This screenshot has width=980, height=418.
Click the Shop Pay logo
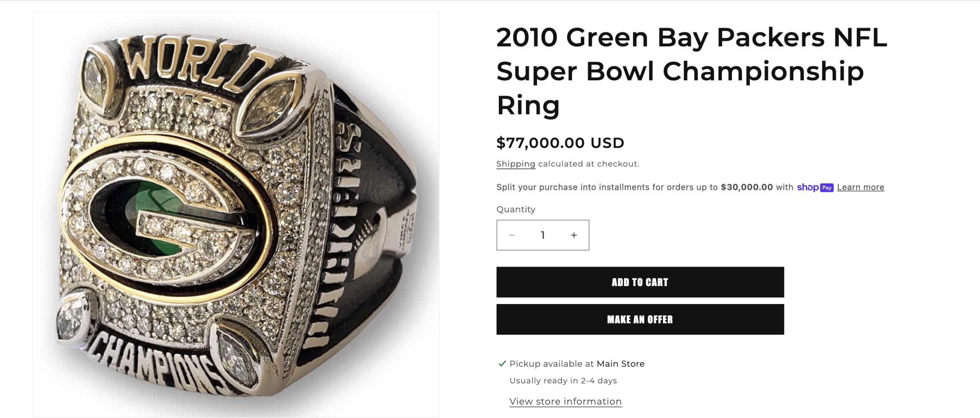[x=815, y=187]
